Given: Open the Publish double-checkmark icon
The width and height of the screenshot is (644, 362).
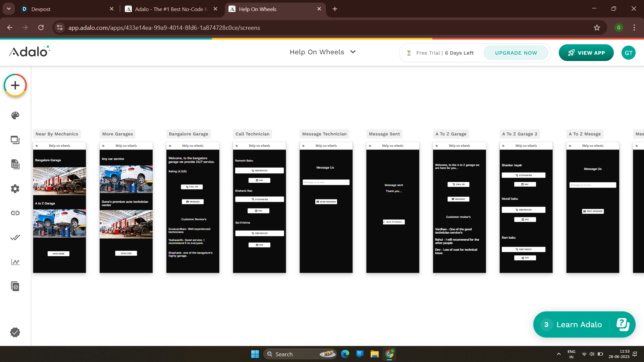Looking at the screenshot, I should 15,237.
